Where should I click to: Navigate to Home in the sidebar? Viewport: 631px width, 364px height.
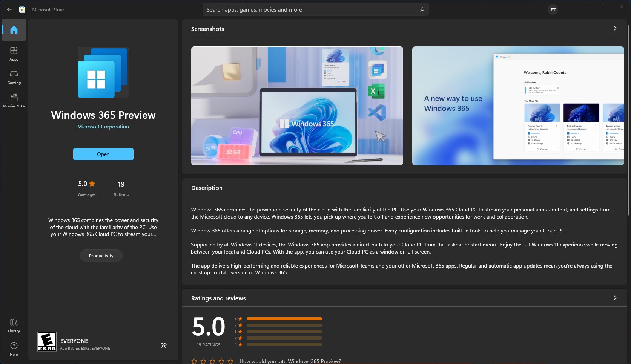click(x=14, y=30)
